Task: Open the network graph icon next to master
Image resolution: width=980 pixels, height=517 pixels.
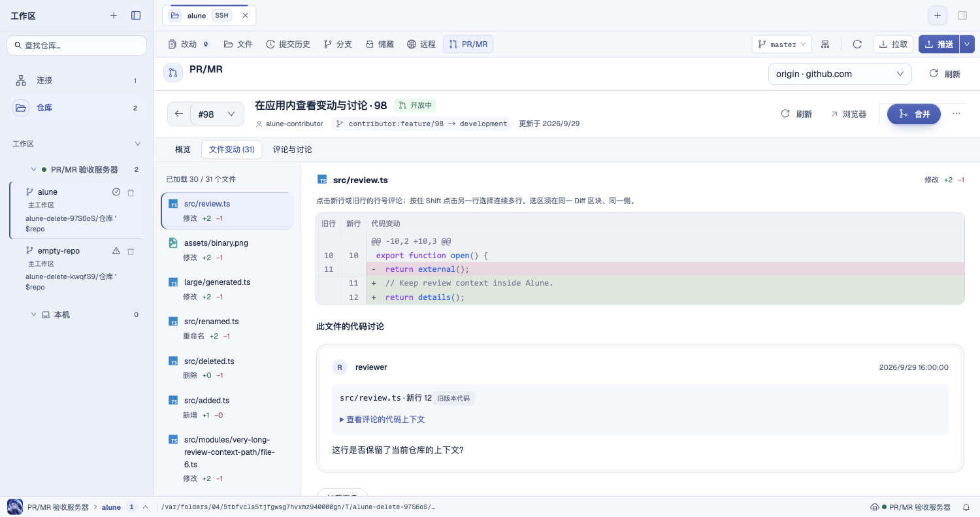Action: tap(825, 44)
